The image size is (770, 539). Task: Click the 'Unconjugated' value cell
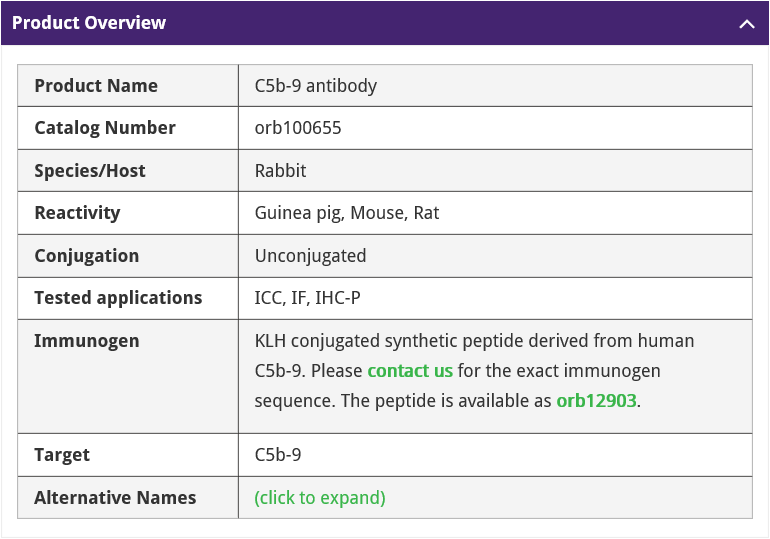coord(311,256)
